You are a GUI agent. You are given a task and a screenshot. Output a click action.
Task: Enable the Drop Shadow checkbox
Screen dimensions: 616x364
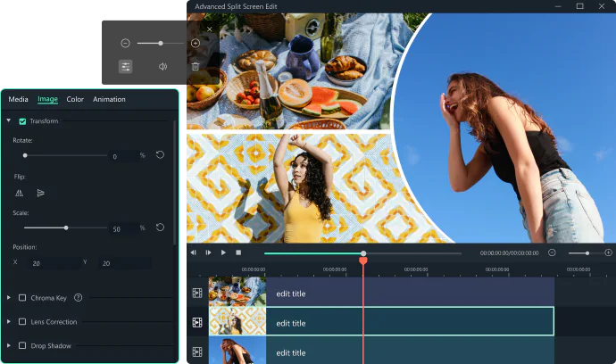click(22, 345)
